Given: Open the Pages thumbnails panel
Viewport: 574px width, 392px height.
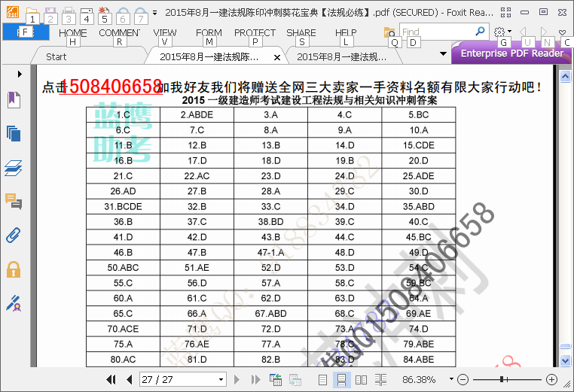Looking at the screenshot, I should coord(14,133).
